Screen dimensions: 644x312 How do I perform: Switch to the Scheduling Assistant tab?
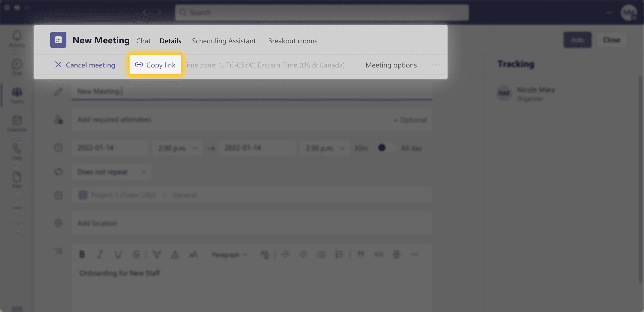224,40
